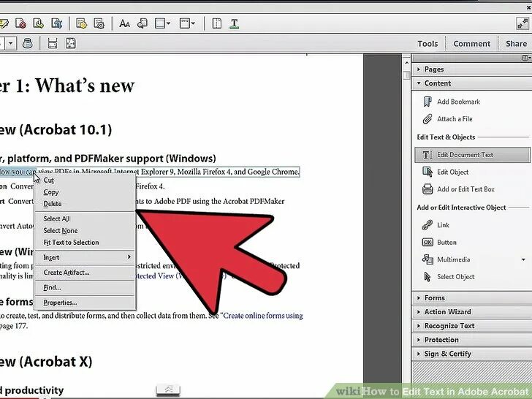532x399 pixels.
Task: Click the fit full page arrows icon
Action: pyautogui.click(x=71, y=43)
